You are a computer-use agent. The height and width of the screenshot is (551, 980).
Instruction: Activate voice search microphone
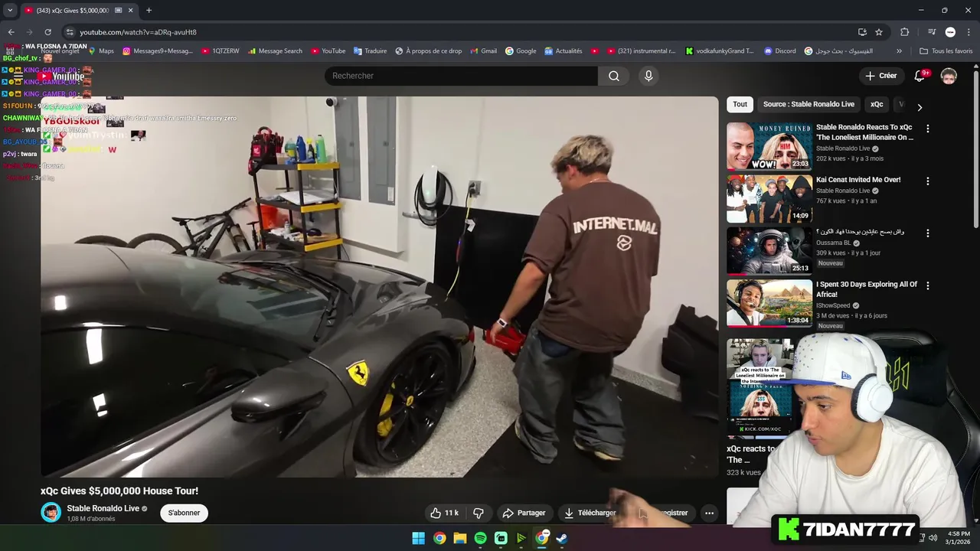point(648,76)
